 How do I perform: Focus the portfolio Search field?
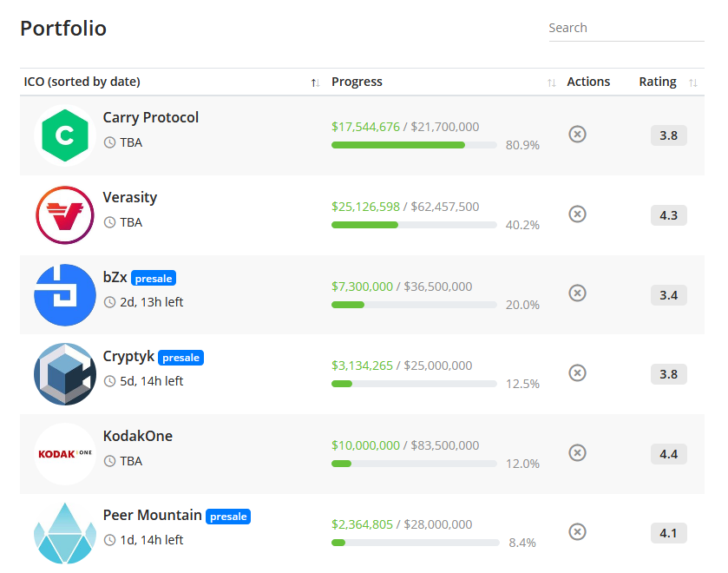tap(626, 28)
